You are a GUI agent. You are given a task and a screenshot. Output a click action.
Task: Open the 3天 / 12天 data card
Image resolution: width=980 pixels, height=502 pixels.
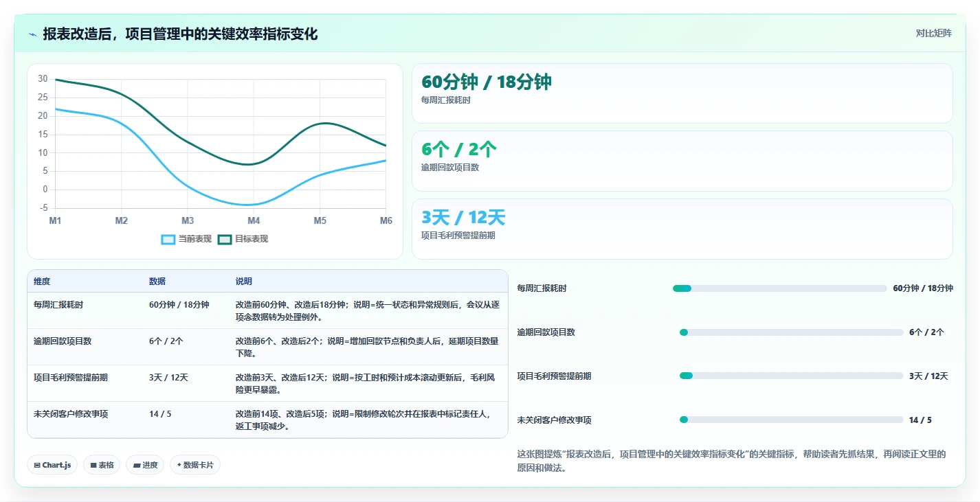(682, 229)
